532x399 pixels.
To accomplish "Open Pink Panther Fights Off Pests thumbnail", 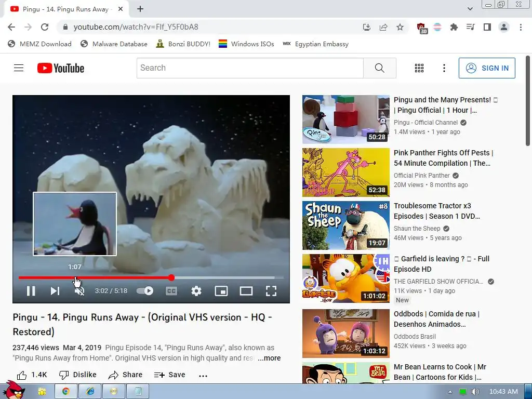I will (345, 172).
